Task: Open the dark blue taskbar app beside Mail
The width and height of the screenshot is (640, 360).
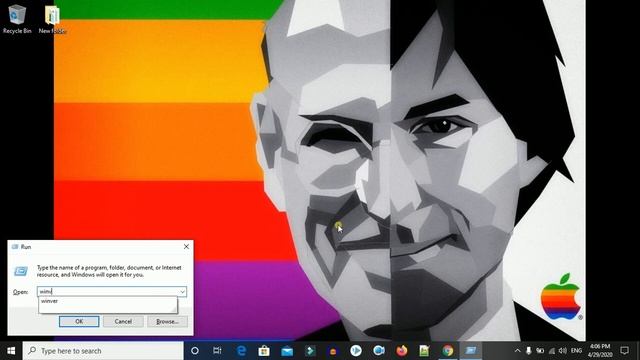Action: point(333,351)
